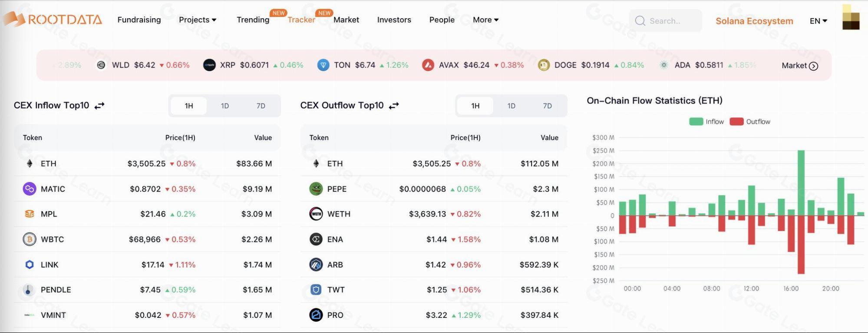Go to the Trending page
Screen dimensions: 868x333
tap(253, 20)
